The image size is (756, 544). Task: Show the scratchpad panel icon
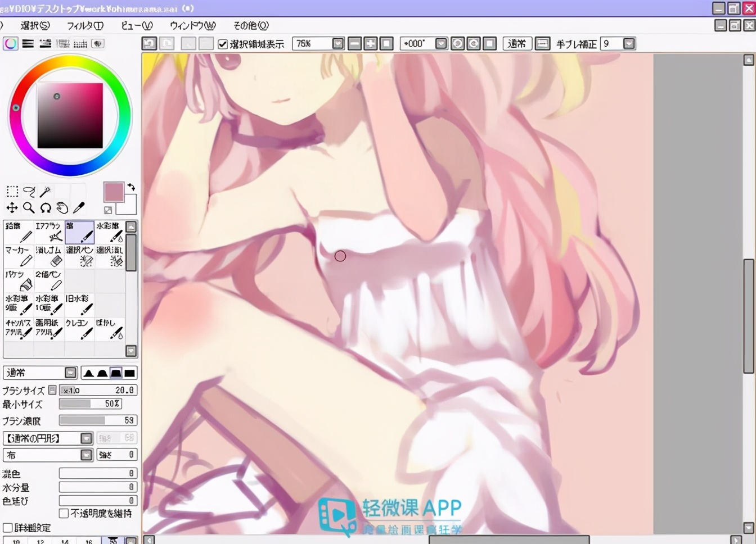[x=98, y=43]
